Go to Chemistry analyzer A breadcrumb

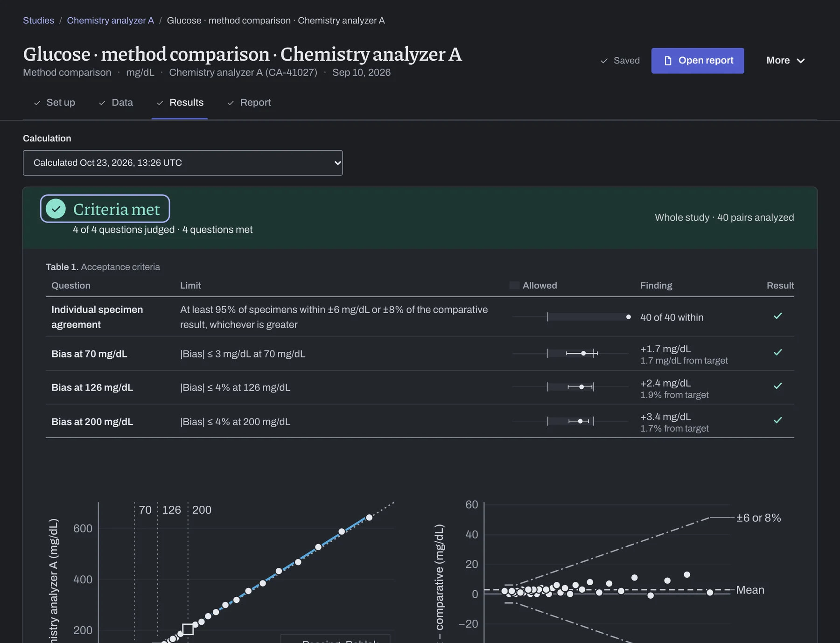click(110, 21)
